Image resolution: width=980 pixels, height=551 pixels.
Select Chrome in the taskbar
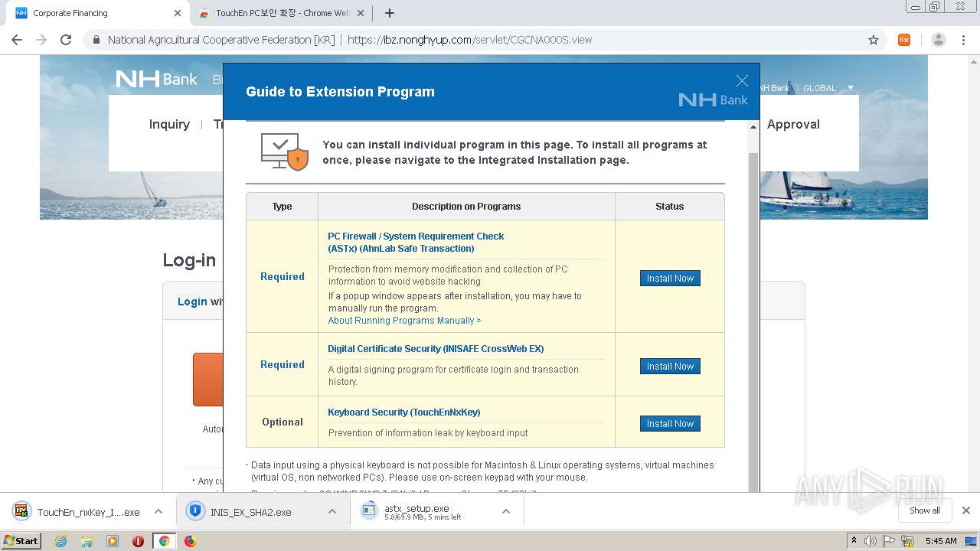click(164, 541)
